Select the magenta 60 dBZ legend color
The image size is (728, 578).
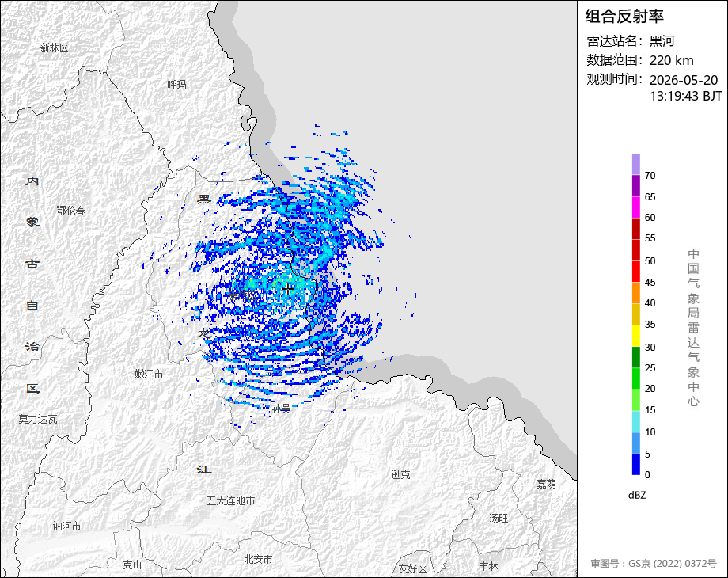636,207
